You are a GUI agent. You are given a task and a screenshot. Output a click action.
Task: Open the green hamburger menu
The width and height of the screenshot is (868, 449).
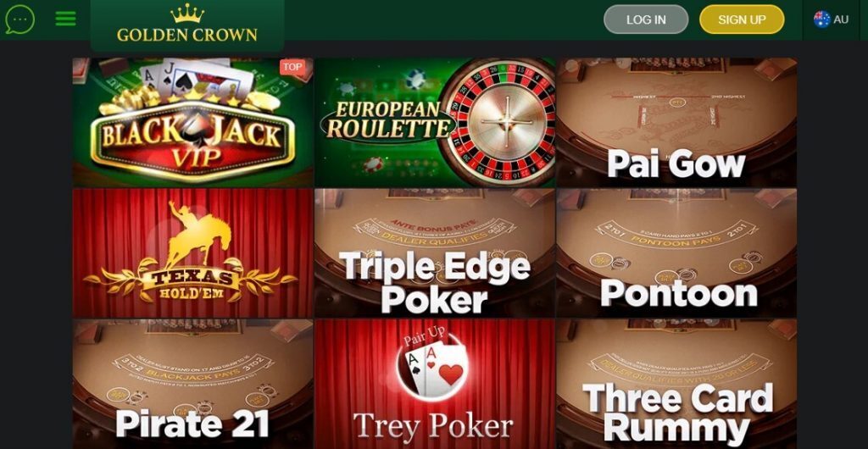[66, 19]
